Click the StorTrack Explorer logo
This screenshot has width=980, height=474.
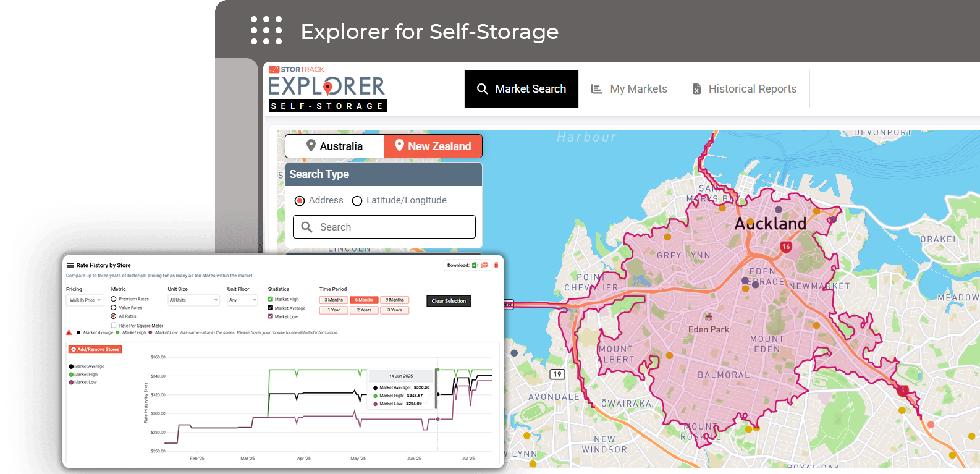(327, 88)
